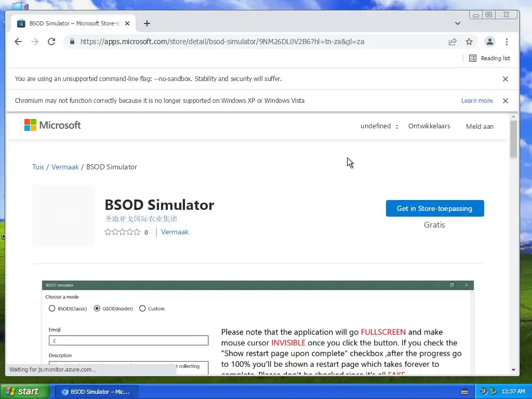Open the Chinese publisher name link
The height and width of the screenshot is (399, 532).
coord(141,219)
